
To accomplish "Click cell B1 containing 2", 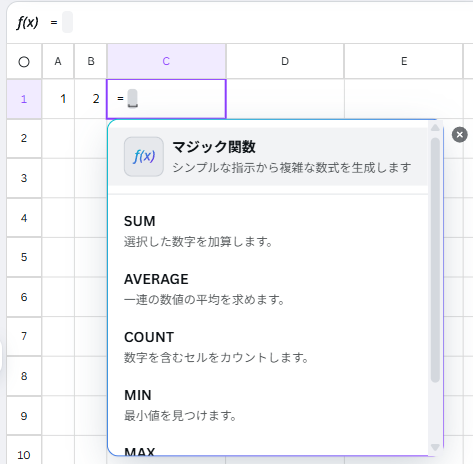I will click(91, 99).
